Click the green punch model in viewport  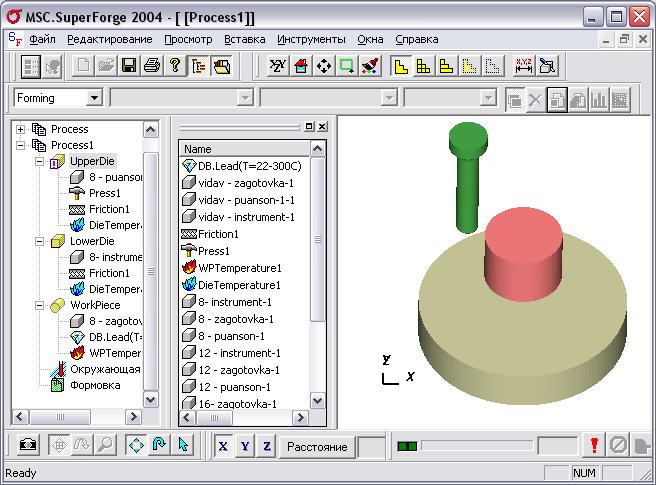point(467,180)
